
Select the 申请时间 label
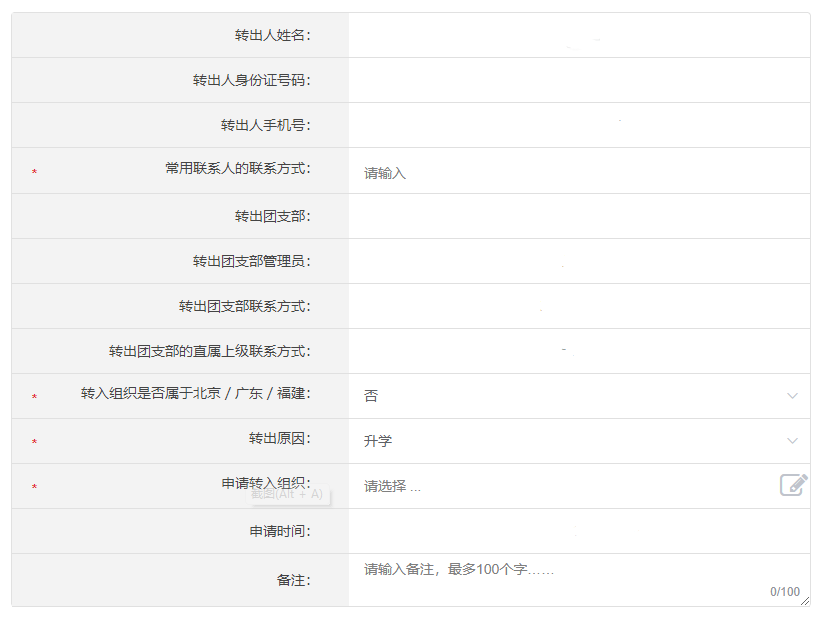tap(280, 531)
